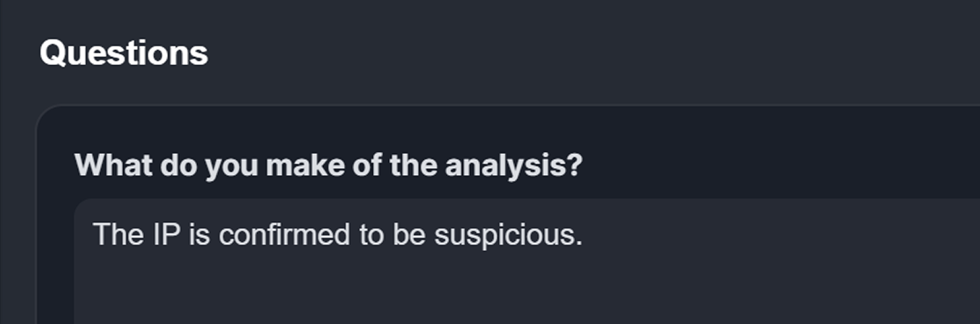Image resolution: width=980 pixels, height=324 pixels.
Task: Click the word "you" in the question label
Action: point(232,166)
